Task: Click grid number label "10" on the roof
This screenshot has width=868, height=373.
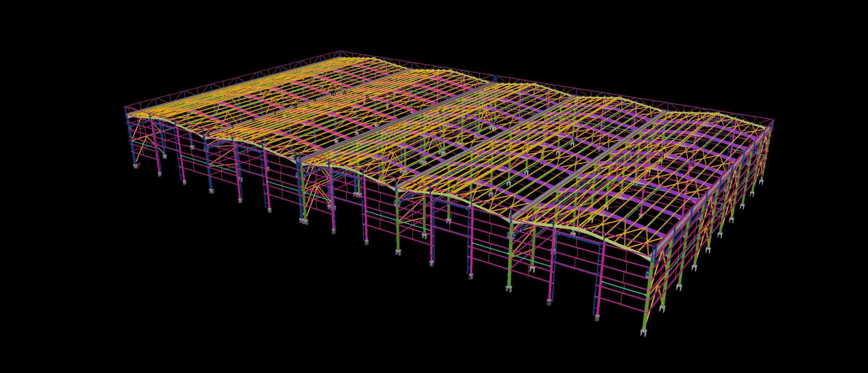Action: click(333, 94)
